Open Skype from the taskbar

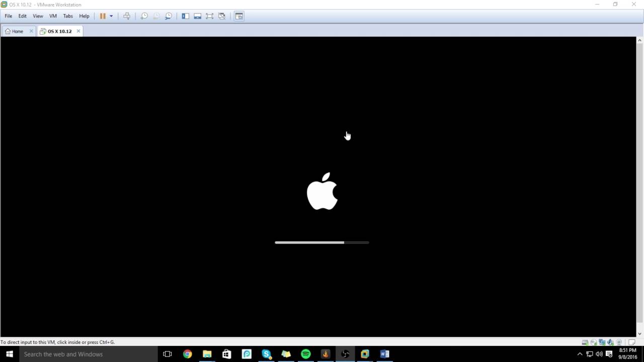[266, 354]
